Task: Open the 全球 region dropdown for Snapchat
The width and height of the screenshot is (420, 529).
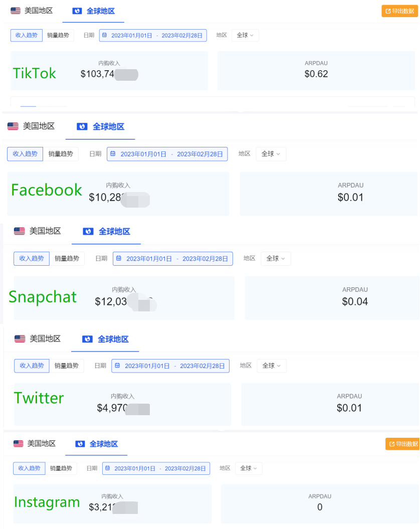Action: [276, 259]
